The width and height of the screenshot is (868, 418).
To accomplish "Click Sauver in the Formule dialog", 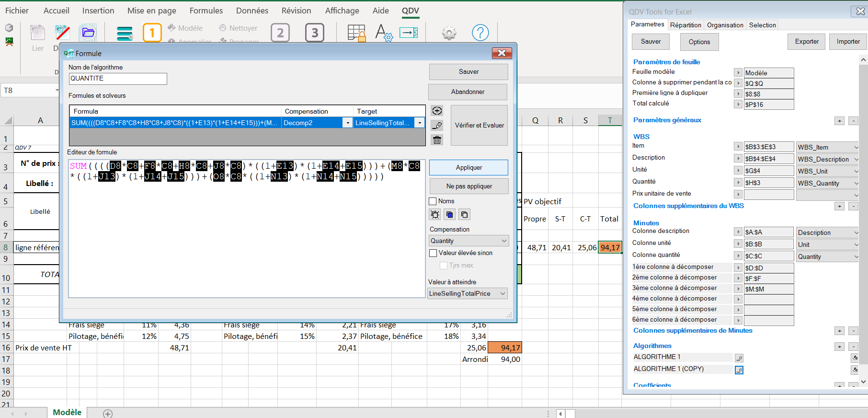I will [468, 72].
